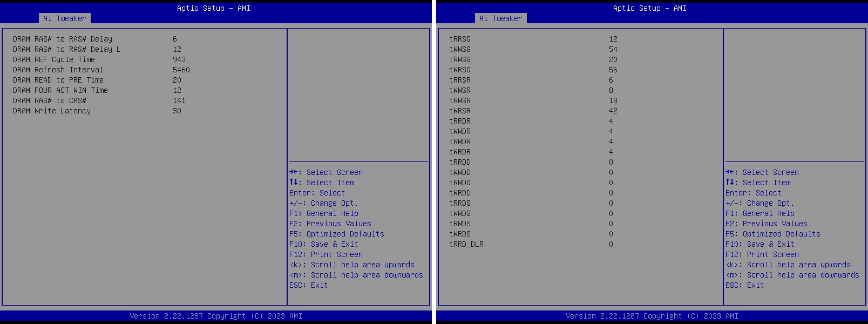Edit value 20 beside DRAM READ to PRE Time
Screen dimensions: 868x324
click(177, 80)
